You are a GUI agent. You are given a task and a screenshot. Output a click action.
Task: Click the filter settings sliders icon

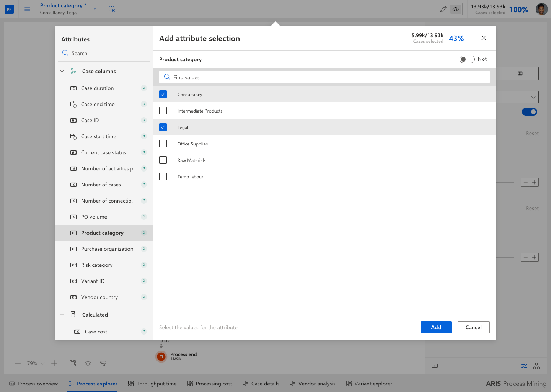[x=524, y=366]
